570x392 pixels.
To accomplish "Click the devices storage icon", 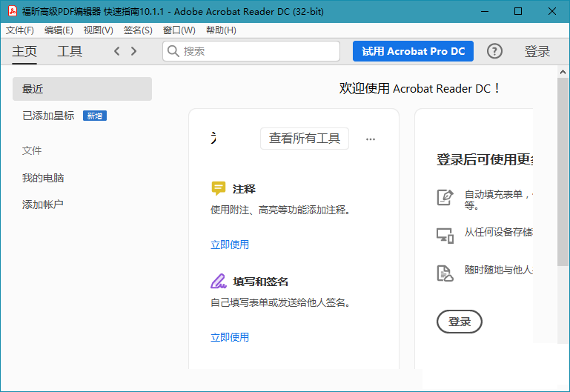I will click(x=445, y=236).
